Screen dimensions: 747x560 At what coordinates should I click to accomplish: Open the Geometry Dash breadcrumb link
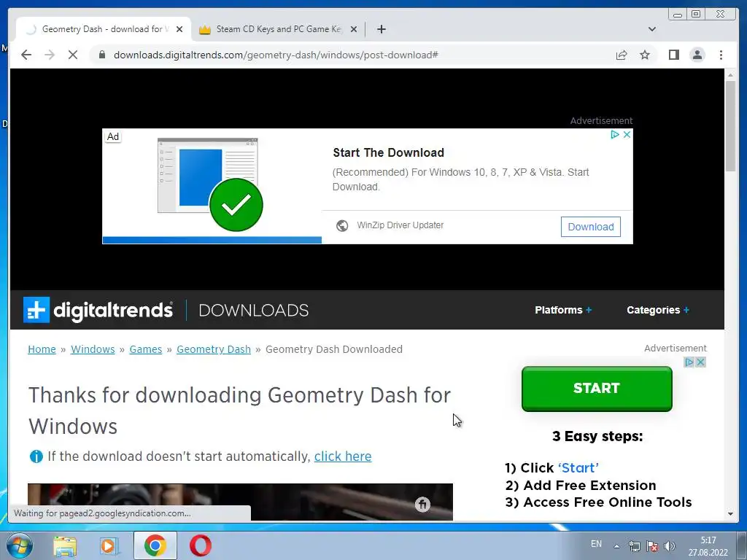coord(214,349)
